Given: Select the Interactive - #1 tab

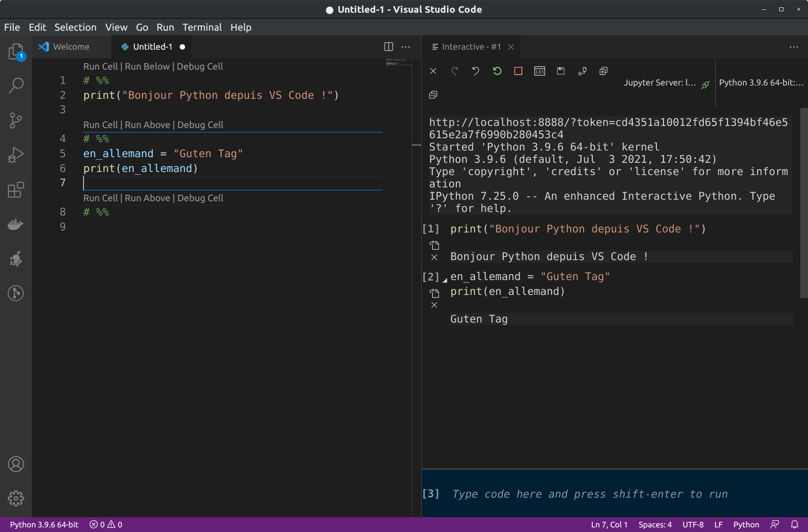Looking at the screenshot, I should 471,47.
